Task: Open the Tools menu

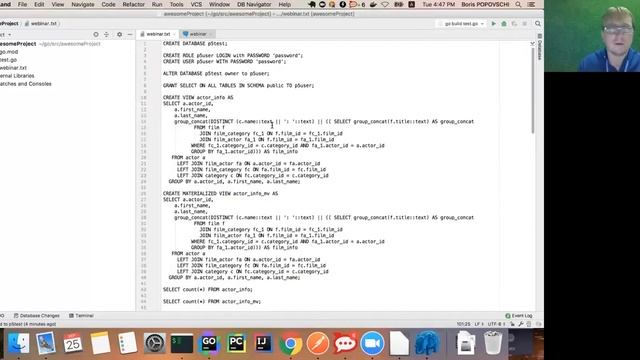Action: 176,4
